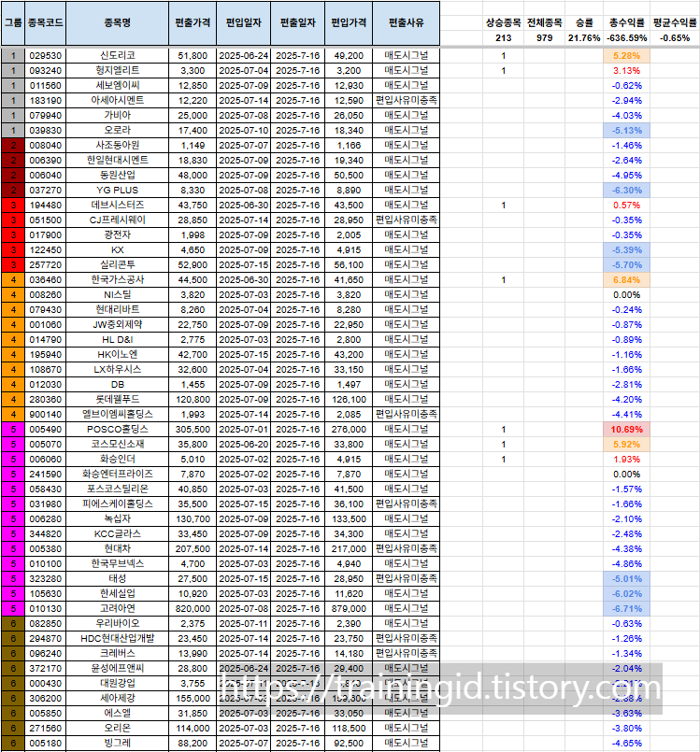Select the red-highlighted 10.69% cell
The image size is (700, 752).
626,429
